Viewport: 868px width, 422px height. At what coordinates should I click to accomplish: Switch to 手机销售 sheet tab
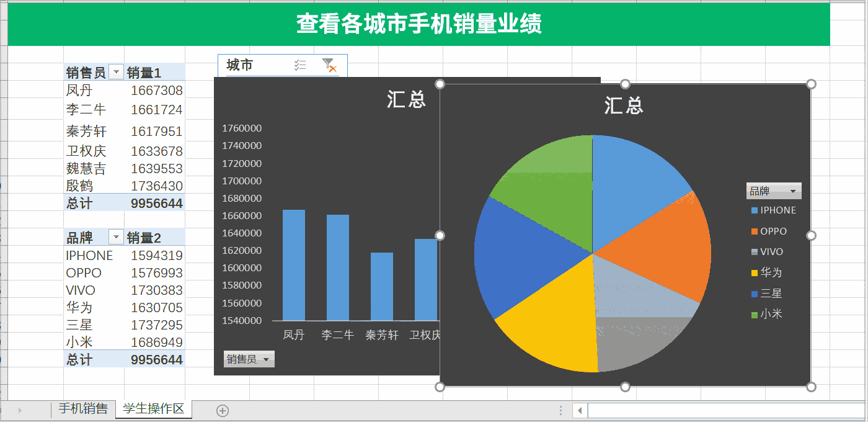pos(83,409)
